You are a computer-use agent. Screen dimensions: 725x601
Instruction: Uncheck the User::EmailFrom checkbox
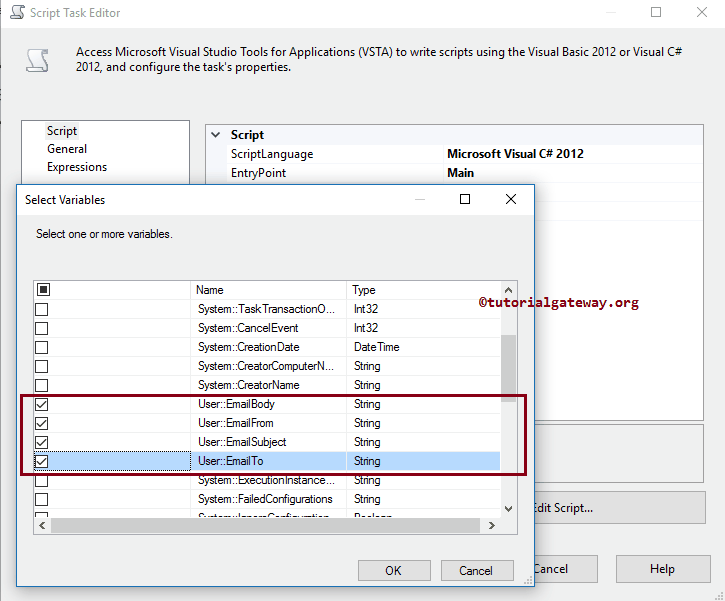(42, 423)
